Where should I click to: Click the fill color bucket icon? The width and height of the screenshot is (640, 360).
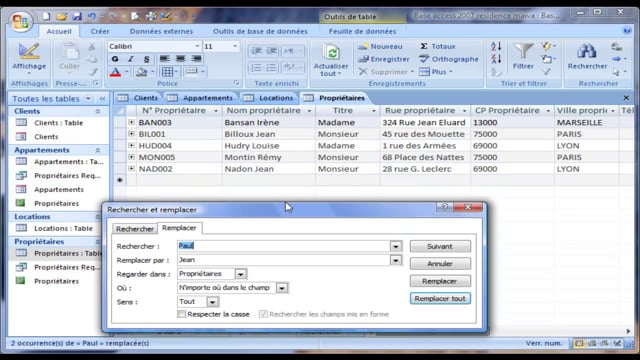pyautogui.click(x=141, y=72)
